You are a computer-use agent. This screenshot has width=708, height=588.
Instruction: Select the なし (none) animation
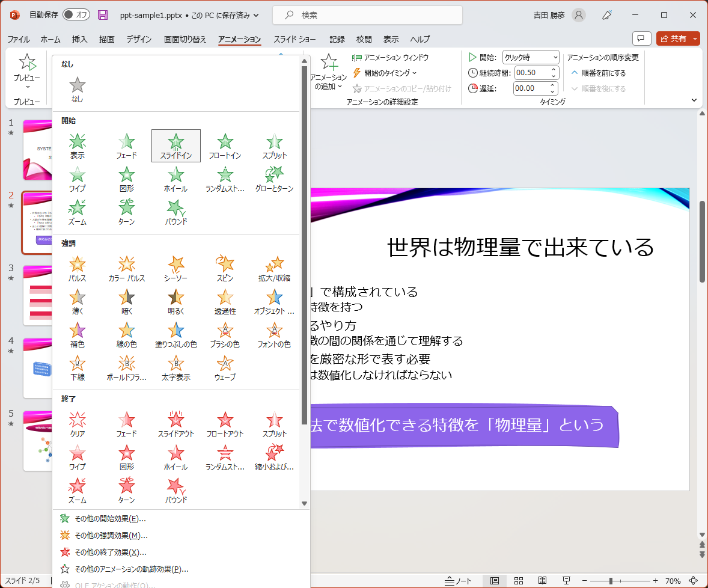coord(78,90)
